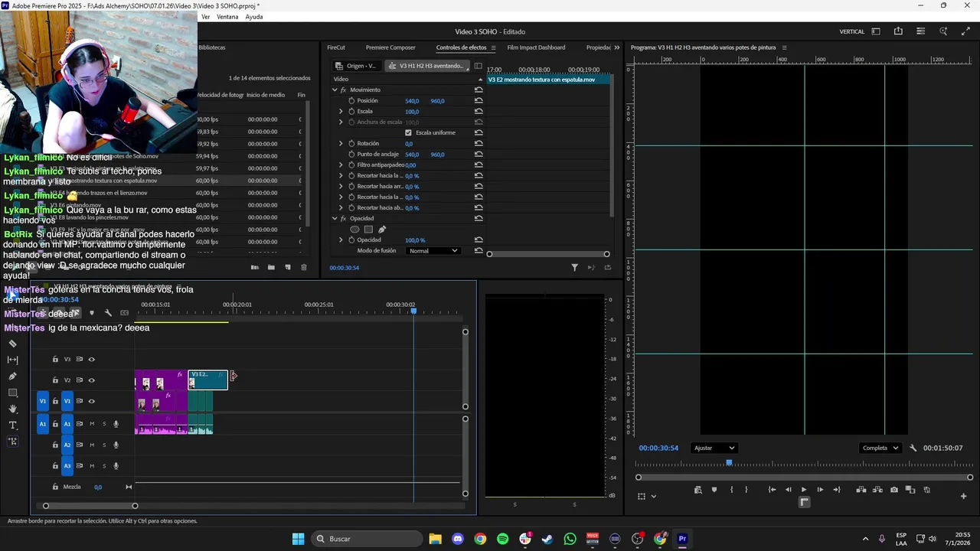The image size is (980, 551).
Task: Reset the Rotación parameter
Action: 479,143
